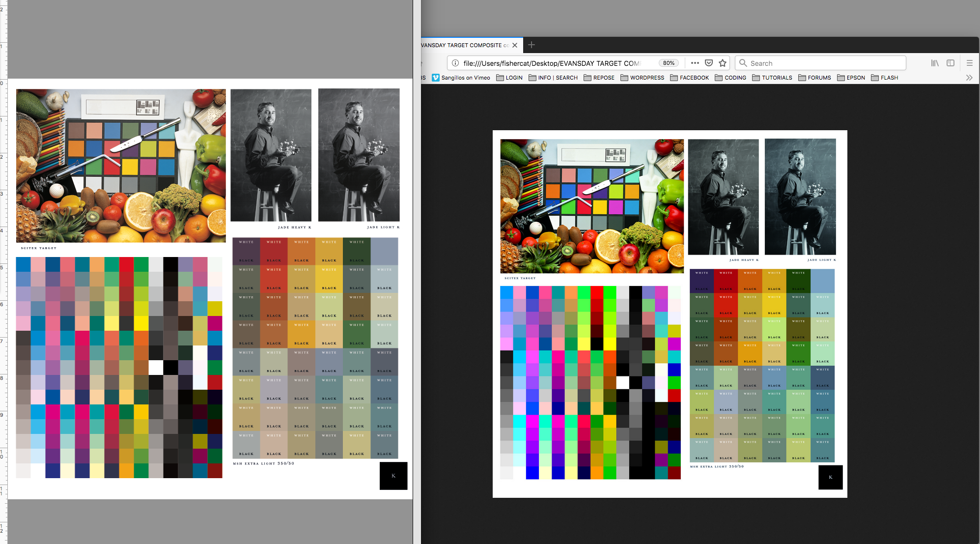The height and width of the screenshot is (544, 980).
Task: Click the magnifier icon in the search bar
Action: tap(744, 63)
